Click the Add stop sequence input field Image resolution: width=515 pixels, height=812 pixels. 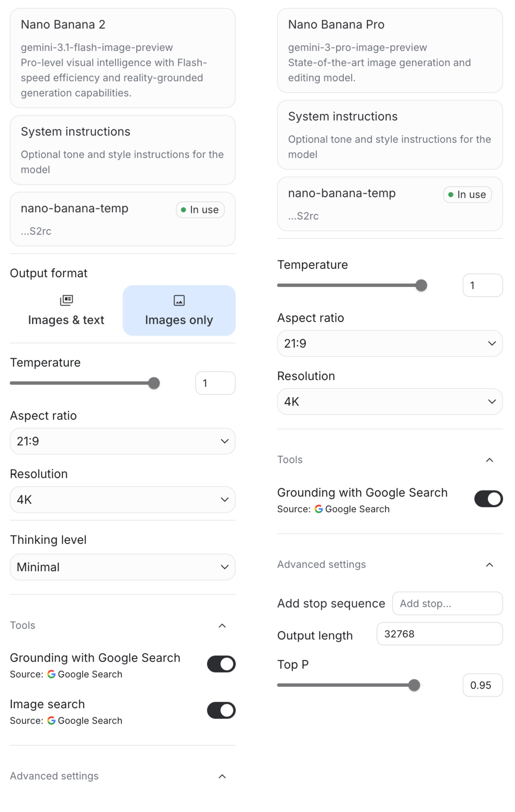(x=447, y=603)
